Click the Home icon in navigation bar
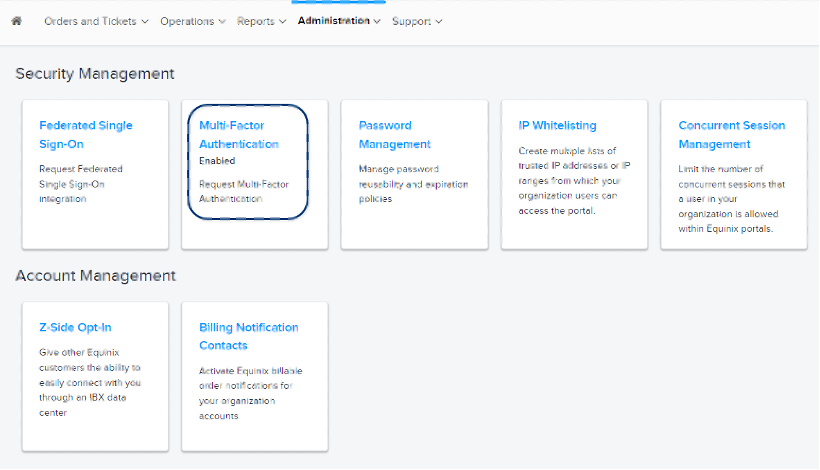 click(x=16, y=21)
